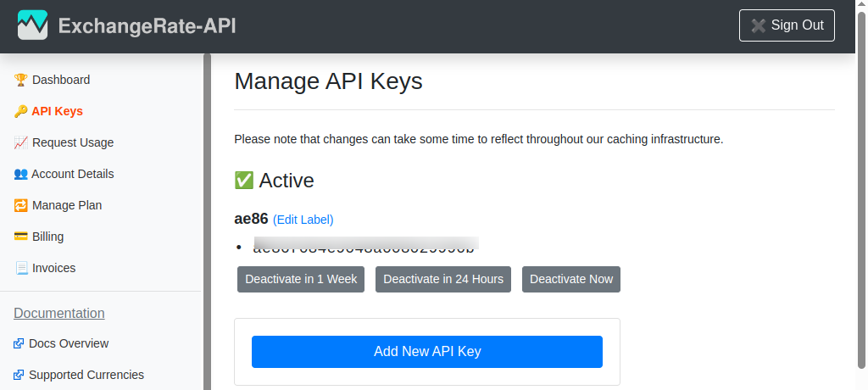Image resolution: width=868 pixels, height=390 pixels.
Task: Click Edit Label for key ae86
Action: (x=303, y=220)
